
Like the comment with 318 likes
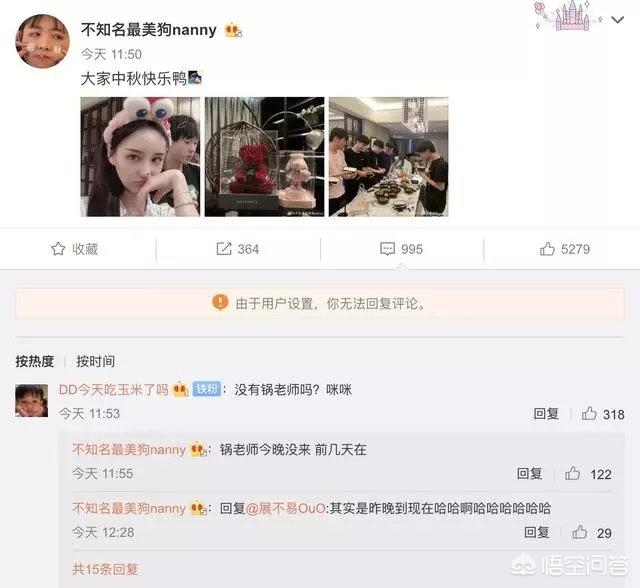pyautogui.click(x=589, y=414)
